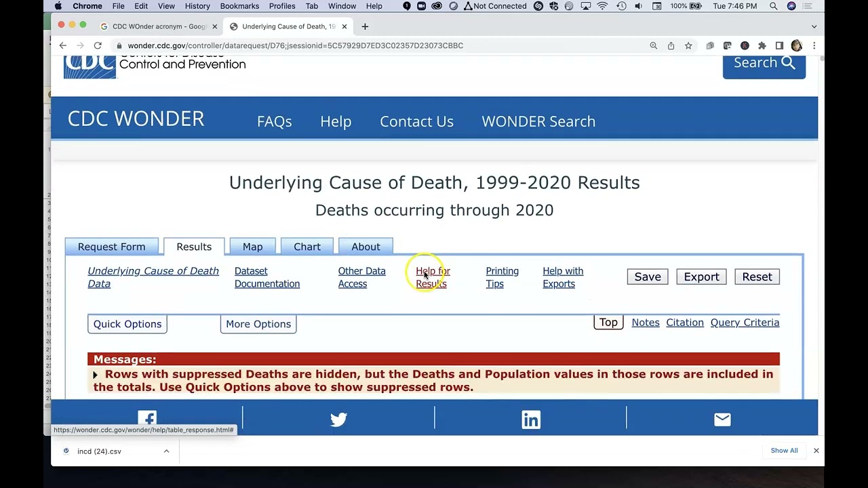Open the Bookmarks menu
This screenshot has width=868, height=488.
tap(239, 6)
